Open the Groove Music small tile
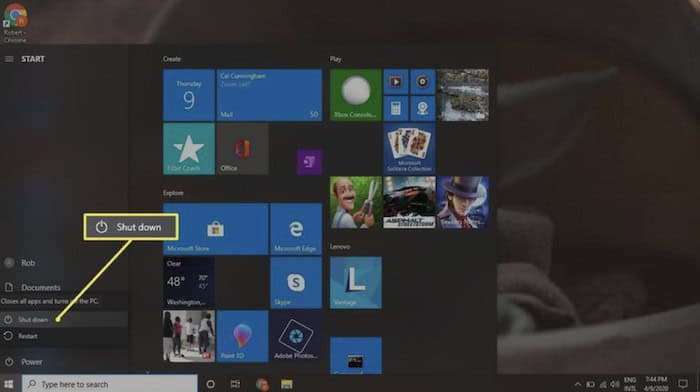 click(x=422, y=82)
